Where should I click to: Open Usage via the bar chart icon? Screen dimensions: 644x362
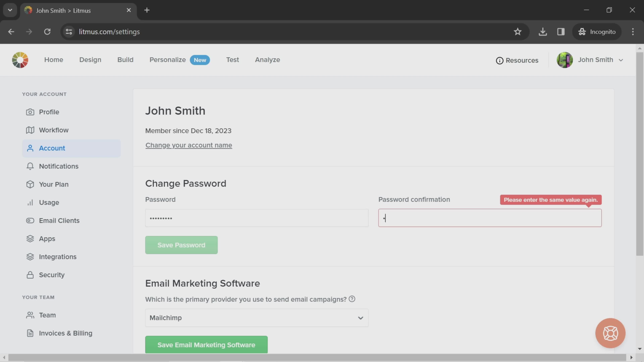30,202
